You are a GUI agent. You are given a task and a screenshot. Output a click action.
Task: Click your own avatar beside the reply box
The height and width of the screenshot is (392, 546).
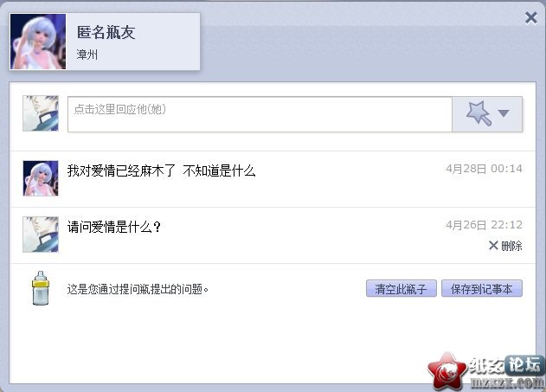(x=41, y=113)
